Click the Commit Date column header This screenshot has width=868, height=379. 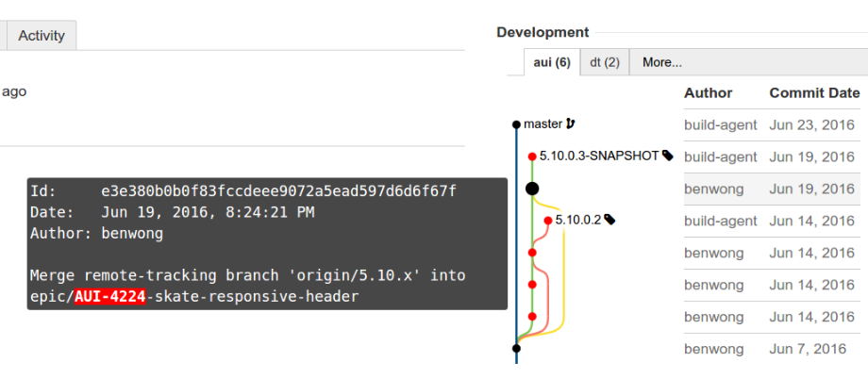[x=814, y=93]
